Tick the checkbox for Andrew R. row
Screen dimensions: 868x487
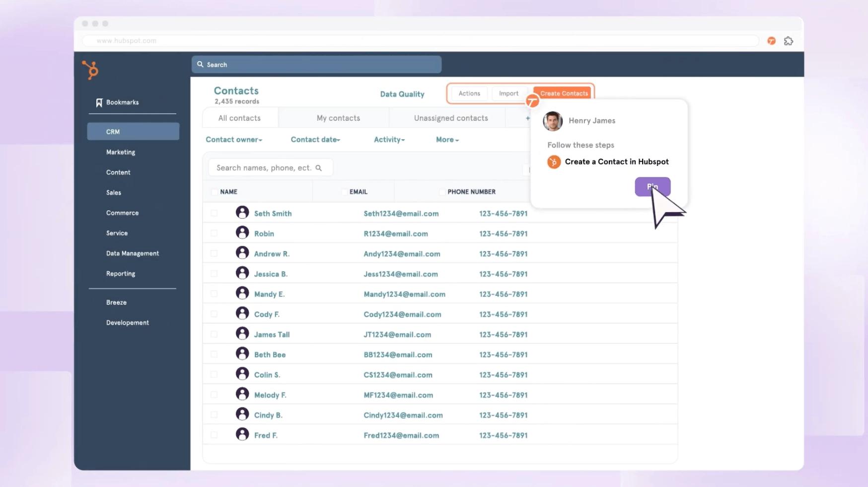[214, 253]
